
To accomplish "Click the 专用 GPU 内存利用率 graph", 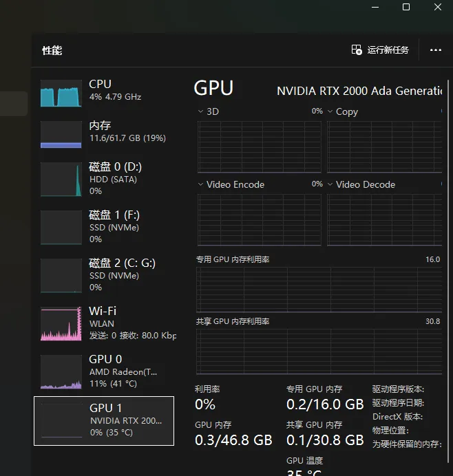I will pyautogui.click(x=319, y=290).
